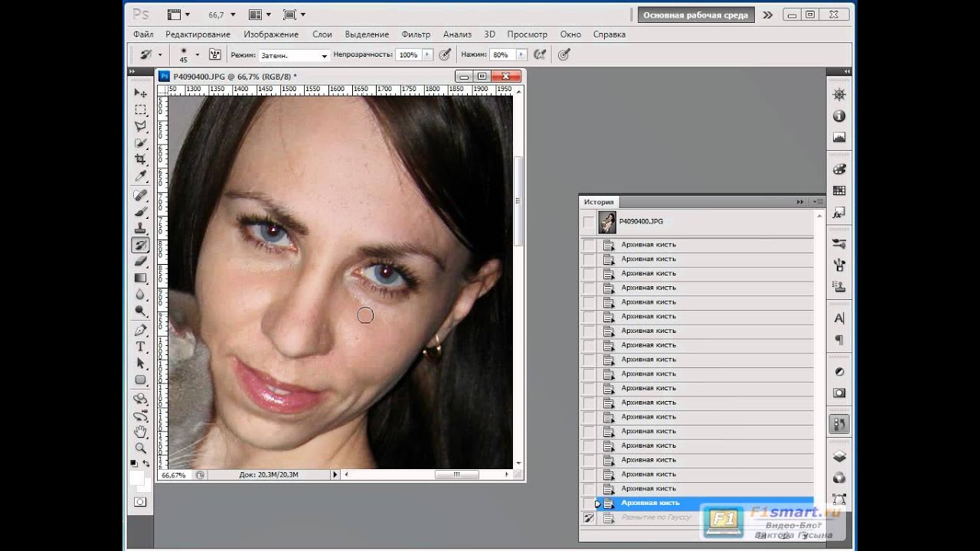Open the Layers panel icon in right dock
Image resolution: width=980 pixels, height=551 pixels.
[839, 457]
